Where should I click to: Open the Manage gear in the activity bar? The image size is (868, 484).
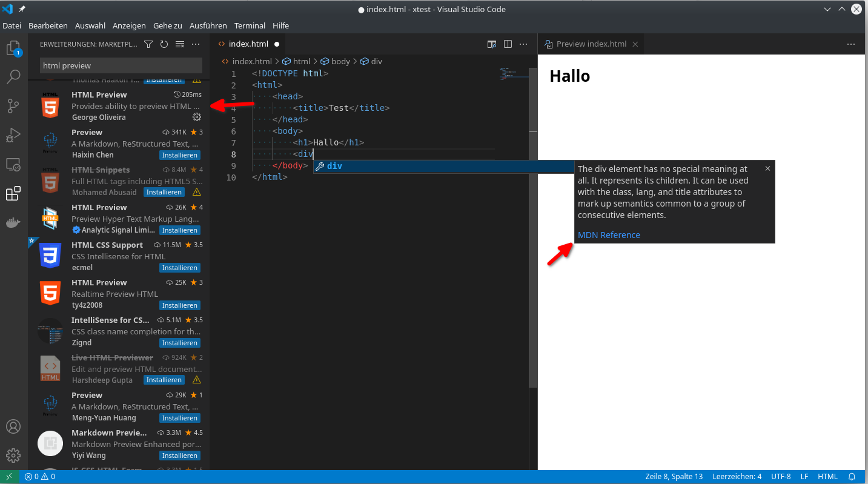(13, 456)
